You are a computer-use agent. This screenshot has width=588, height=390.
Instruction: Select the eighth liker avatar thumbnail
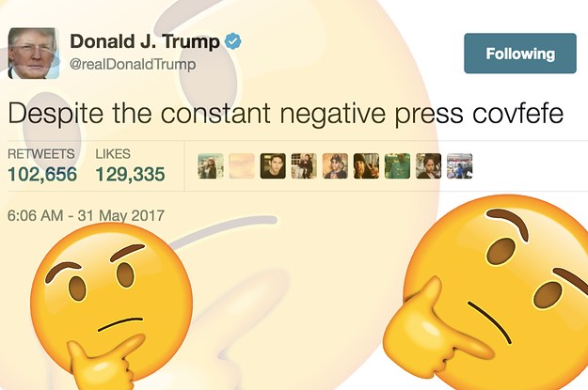pyautogui.click(x=428, y=166)
